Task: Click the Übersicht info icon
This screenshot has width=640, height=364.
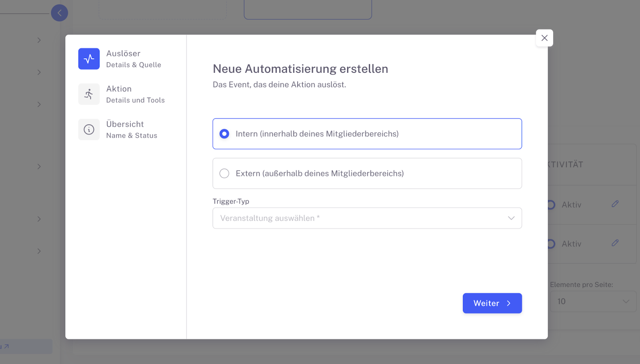Action: click(89, 129)
